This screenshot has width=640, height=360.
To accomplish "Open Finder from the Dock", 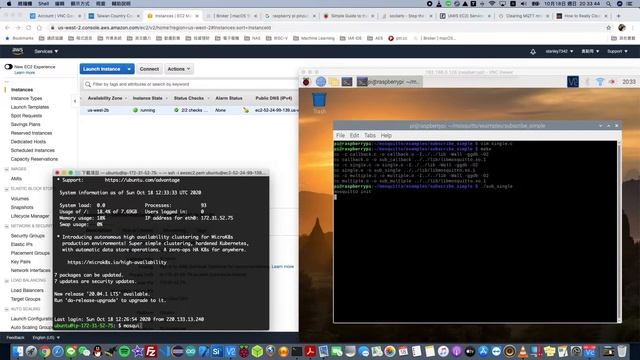I will tap(18, 351).
